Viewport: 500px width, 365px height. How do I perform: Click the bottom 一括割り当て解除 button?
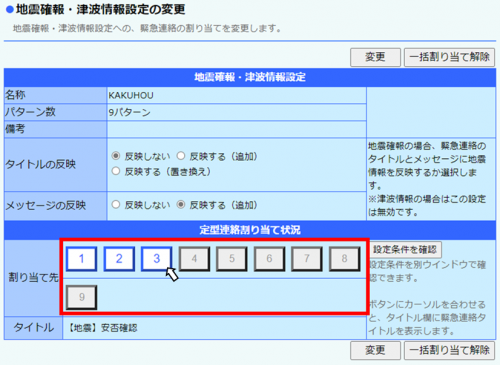click(449, 350)
